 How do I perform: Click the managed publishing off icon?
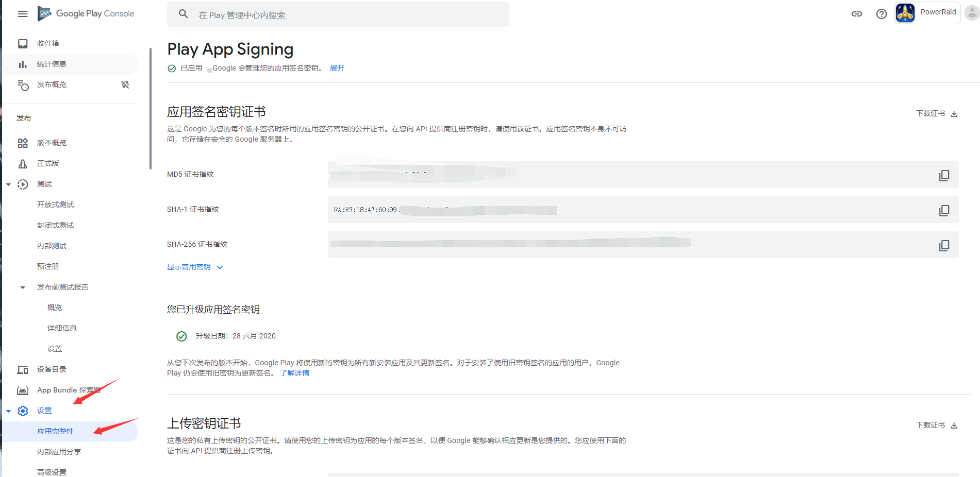pos(125,84)
